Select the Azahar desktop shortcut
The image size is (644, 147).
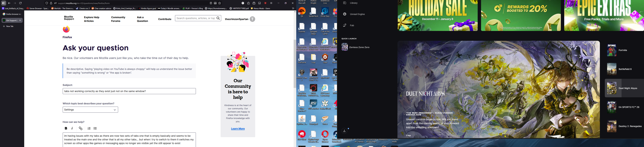325,105
